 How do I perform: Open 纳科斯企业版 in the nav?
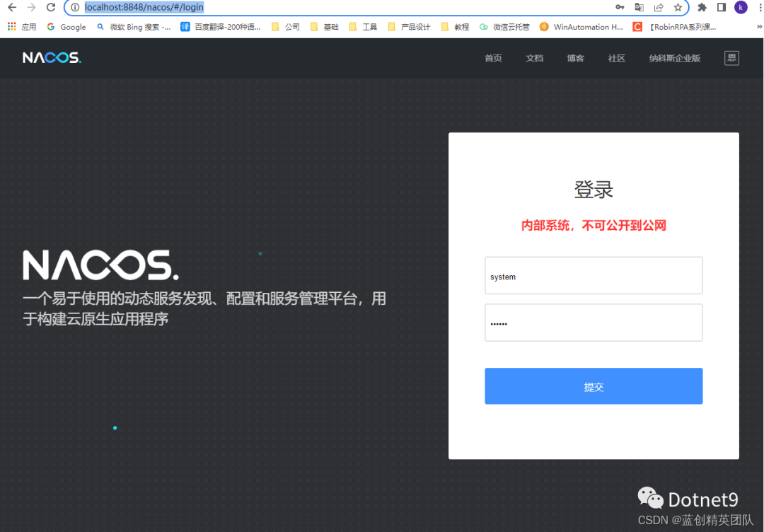tap(675, 58)
